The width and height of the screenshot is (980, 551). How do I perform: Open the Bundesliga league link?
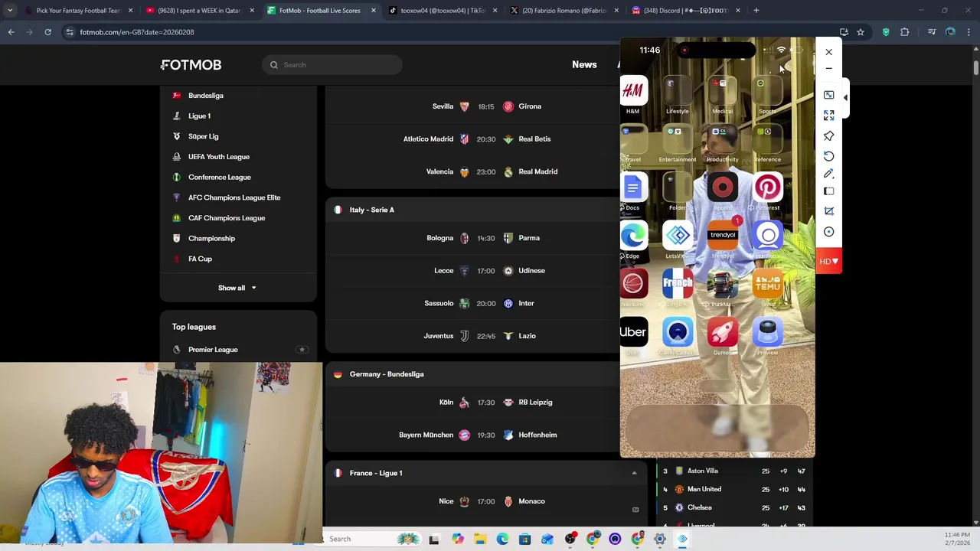click(206, 96)
